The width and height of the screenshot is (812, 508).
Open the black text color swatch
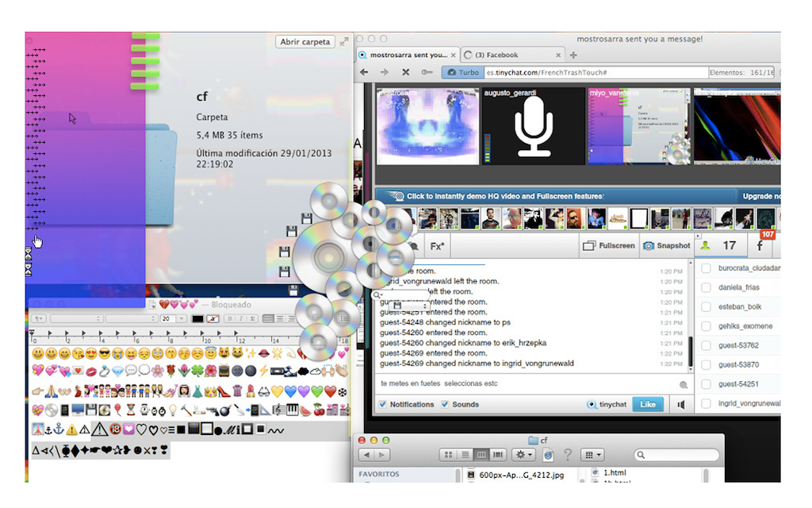pos(197,319)
